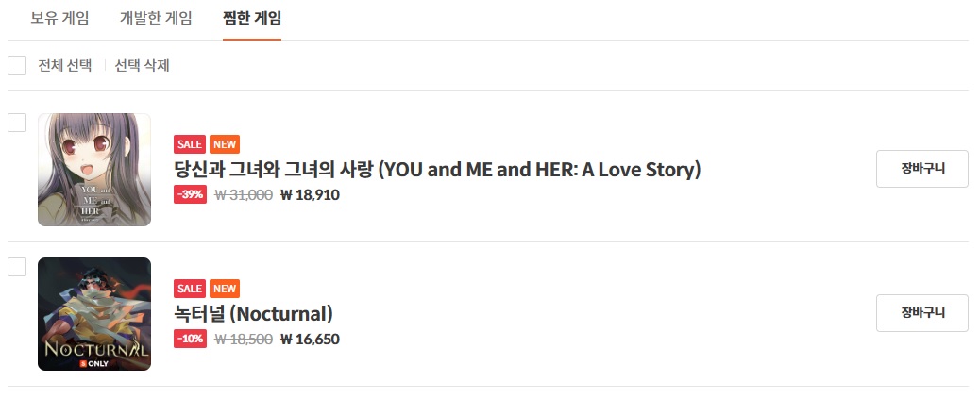Switch to the 보유 게임 tab
This screenshot has width=980, height=398.
59,18
